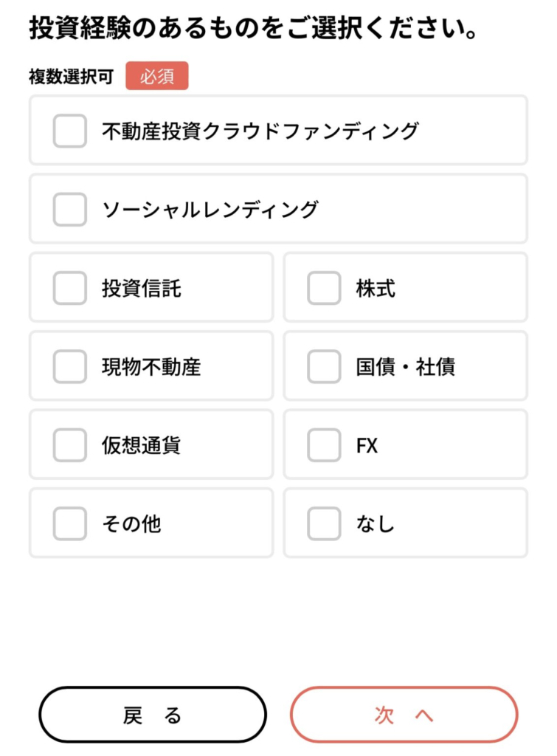Image resolution: width=557 pixels, height=756 pixels.
Task: Select the その他 checkbox
Action: [70, 523]
